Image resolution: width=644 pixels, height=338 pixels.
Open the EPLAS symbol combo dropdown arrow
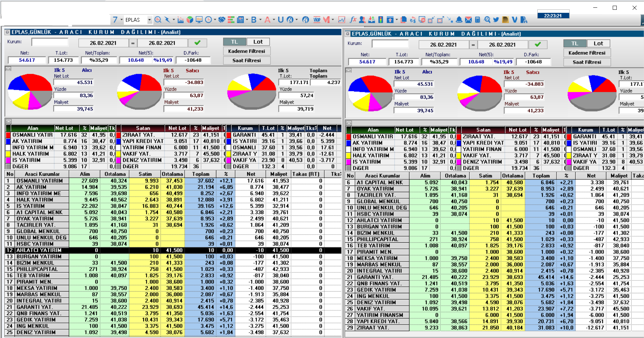click(149, 20)
